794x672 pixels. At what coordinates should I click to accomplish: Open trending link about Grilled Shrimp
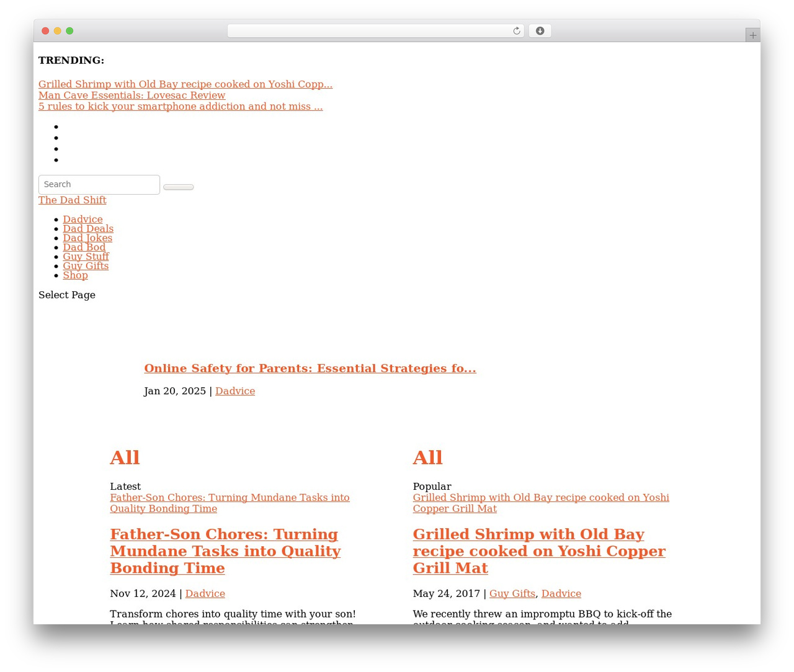185,84
